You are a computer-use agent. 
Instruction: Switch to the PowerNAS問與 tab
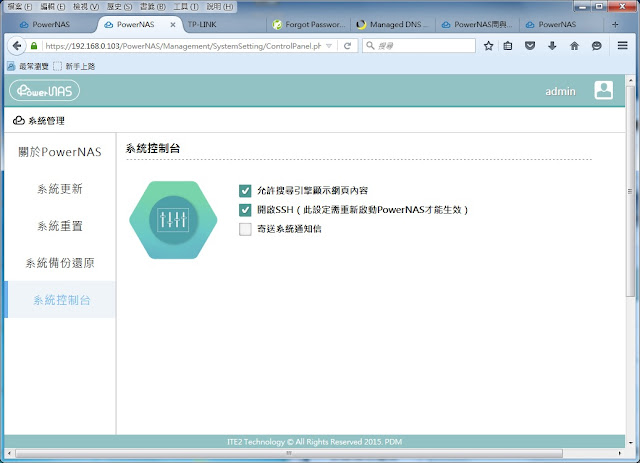478,24
